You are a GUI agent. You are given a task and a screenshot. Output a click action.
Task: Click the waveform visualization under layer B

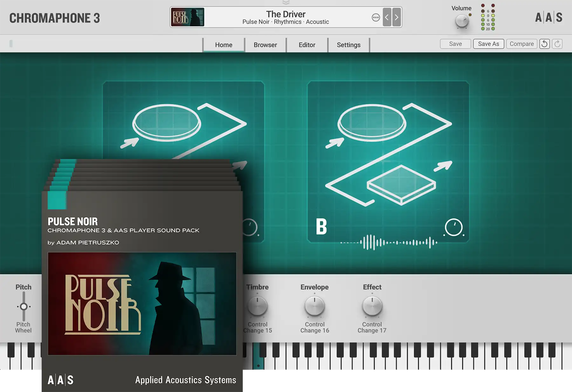(x=389, y=243)
